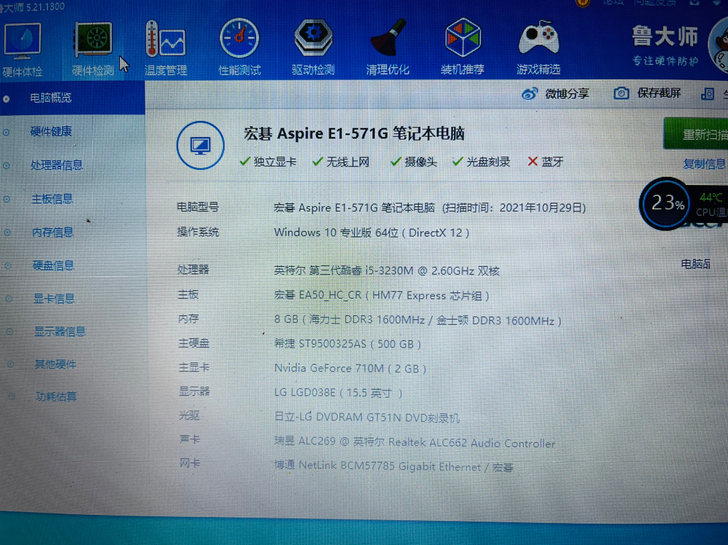Select 电脑概览 in sidebar
Viewport: 728px width, 545px height.
51,98
